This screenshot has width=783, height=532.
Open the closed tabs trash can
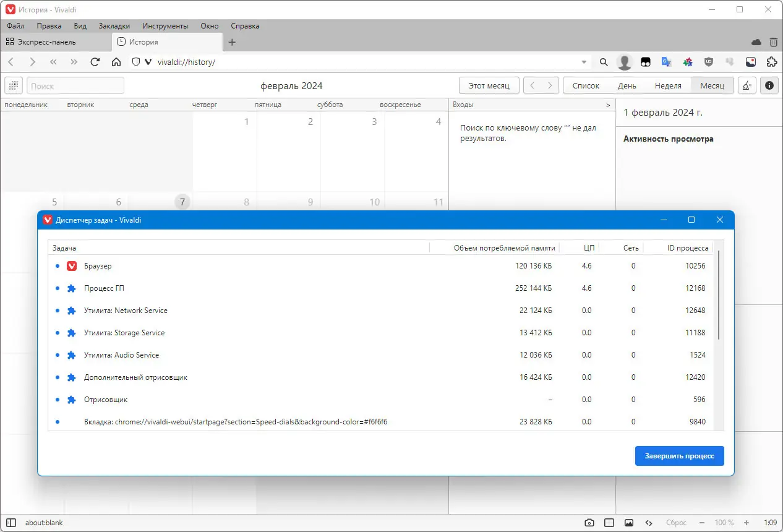773,42
